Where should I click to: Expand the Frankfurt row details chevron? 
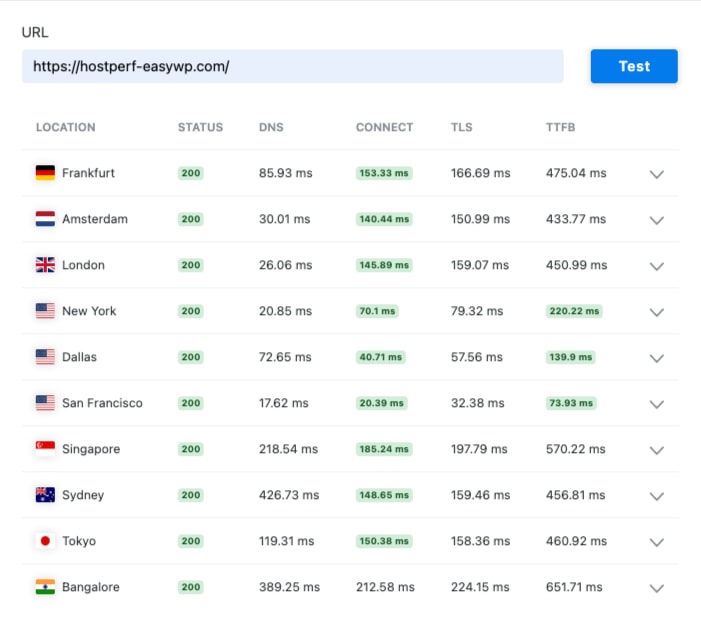point(656,174)
